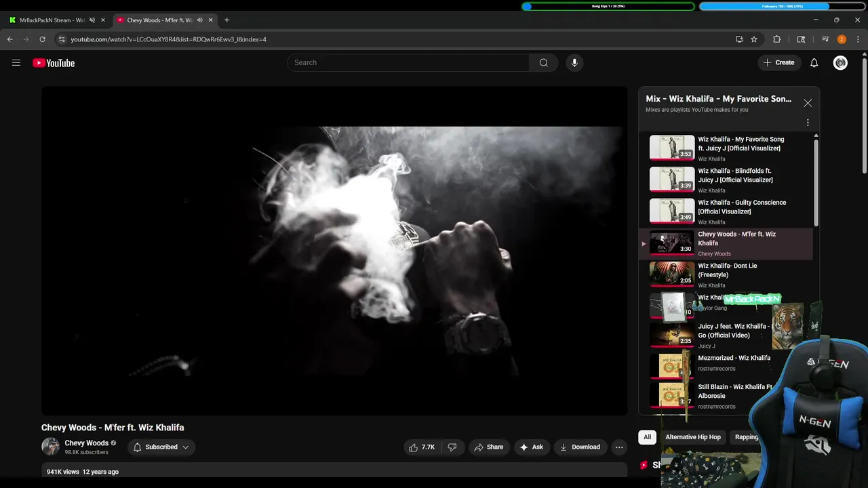This screenshot has width=868, height=488.
Task: Open the YouTube notifications bell
Action: (x=814, y=63)
